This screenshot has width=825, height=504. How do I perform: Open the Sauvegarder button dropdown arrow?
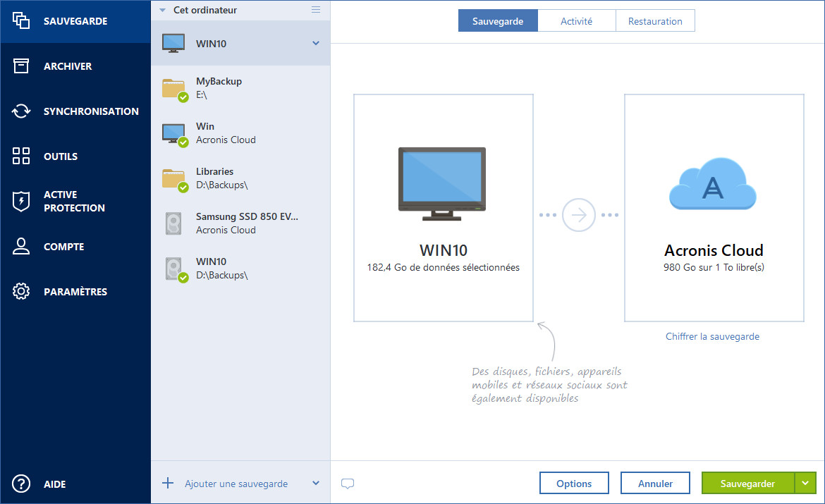[x=805, y=484]
